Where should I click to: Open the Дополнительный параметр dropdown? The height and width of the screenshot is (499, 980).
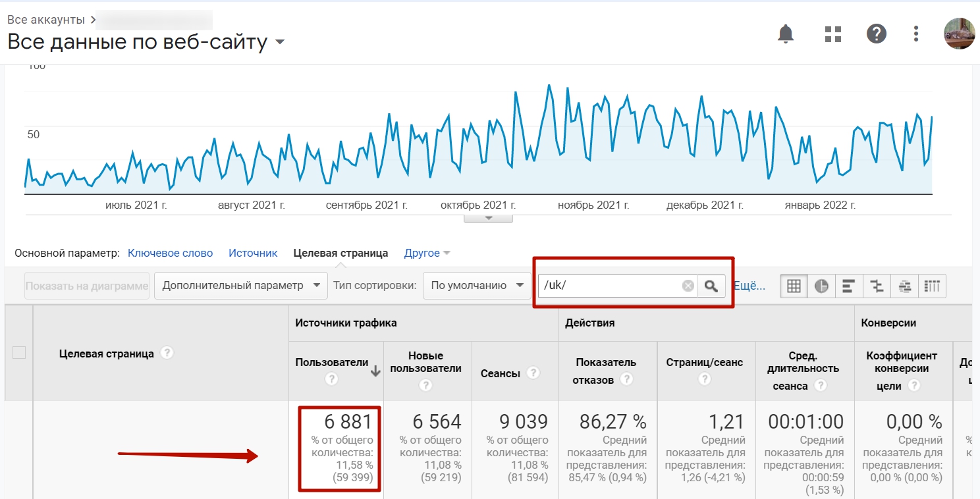click(240, 286)
